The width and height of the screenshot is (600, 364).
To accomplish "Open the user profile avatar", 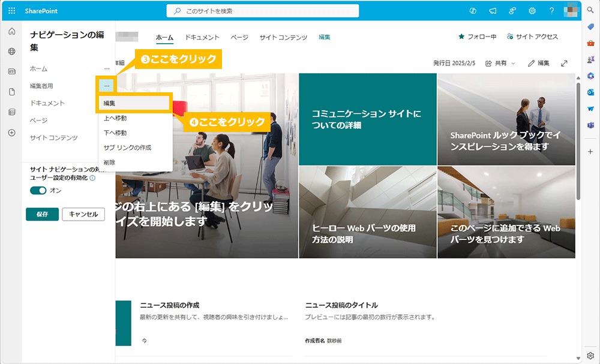I will (x=570, y=10).
